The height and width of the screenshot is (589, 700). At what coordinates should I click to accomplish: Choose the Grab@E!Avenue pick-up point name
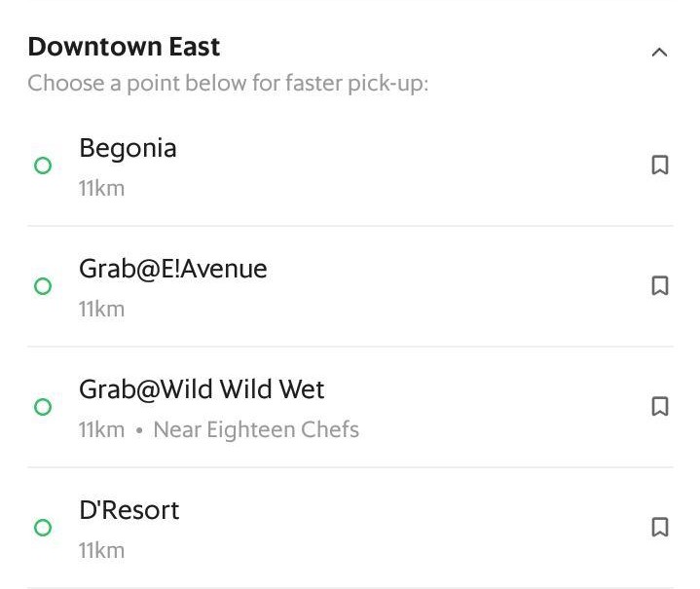click(x=172, y=270)
